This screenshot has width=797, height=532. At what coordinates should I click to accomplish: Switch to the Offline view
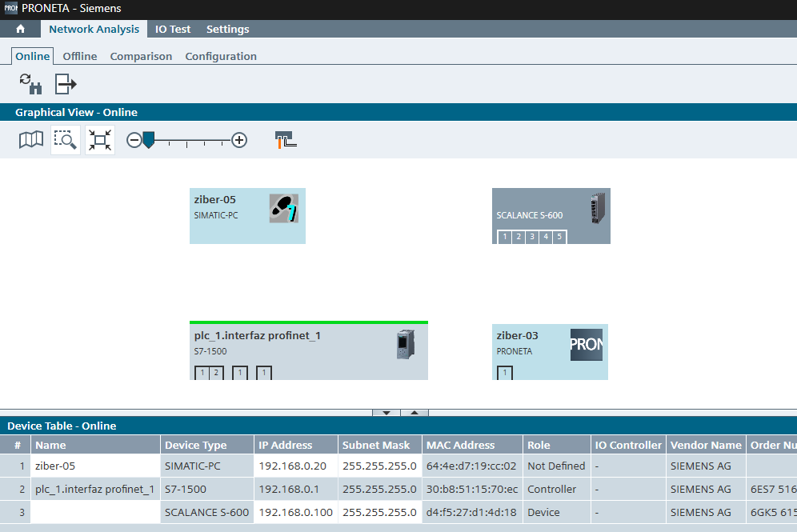click(x=80, y=57)
